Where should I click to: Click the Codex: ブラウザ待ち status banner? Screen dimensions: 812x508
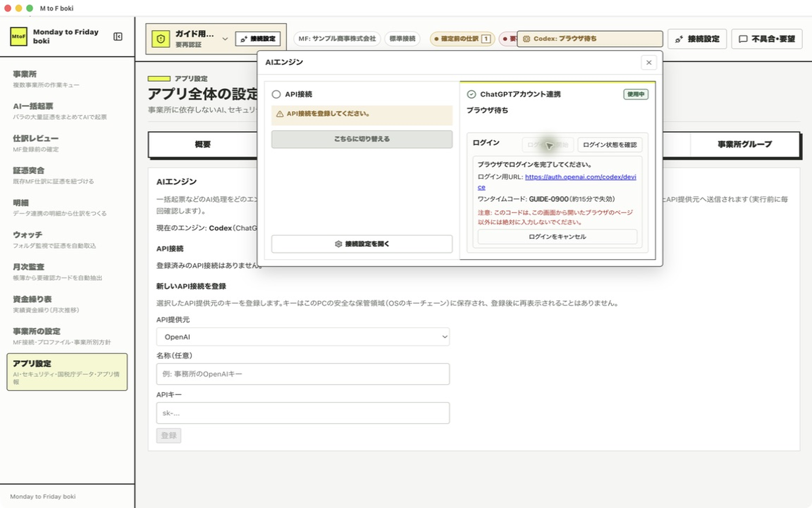[x=590, y=39]
